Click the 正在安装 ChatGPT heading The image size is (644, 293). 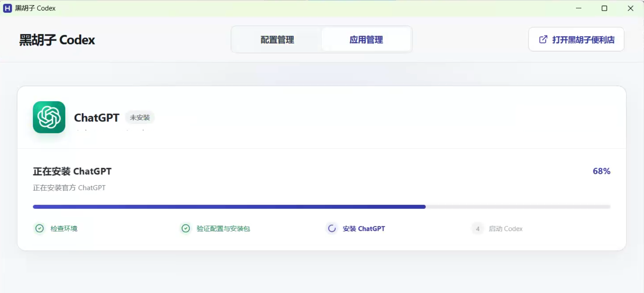[72, 171]
